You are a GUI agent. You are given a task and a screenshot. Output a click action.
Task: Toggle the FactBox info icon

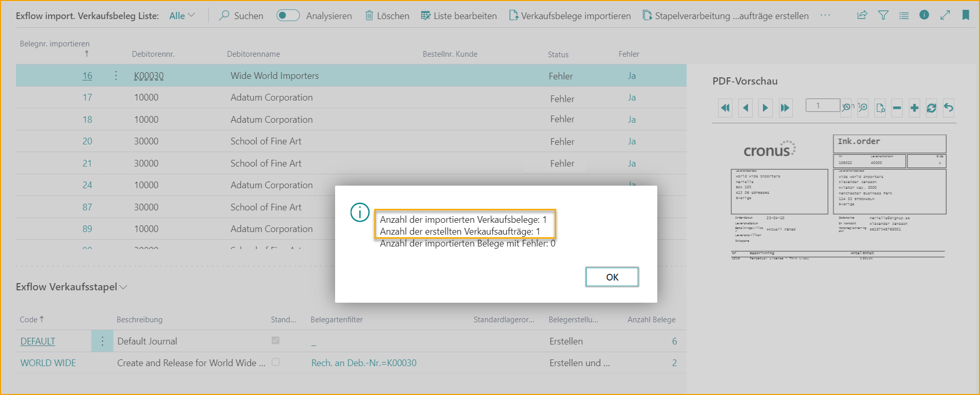coord(924,15)
